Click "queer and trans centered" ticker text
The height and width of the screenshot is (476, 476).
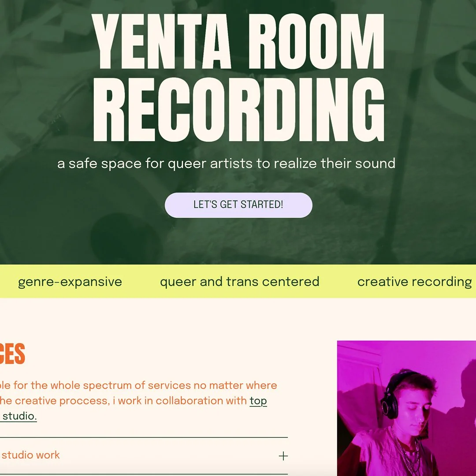pos(239,282)
